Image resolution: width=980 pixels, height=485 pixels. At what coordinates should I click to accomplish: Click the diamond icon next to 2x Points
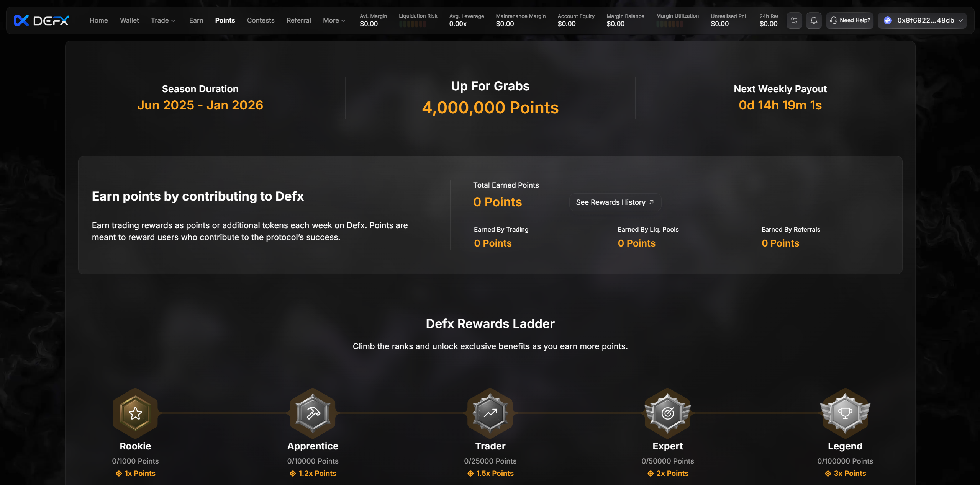point(651,474)
